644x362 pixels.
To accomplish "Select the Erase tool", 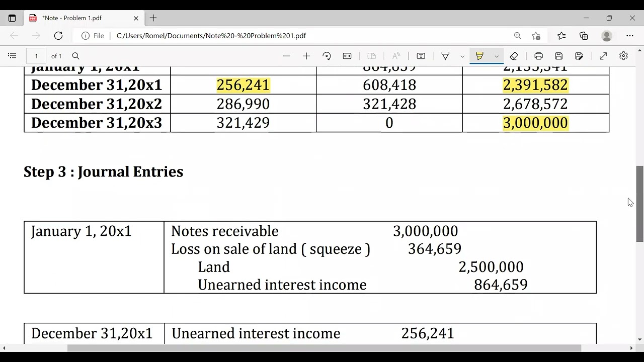I will click(x=514, y=56).
